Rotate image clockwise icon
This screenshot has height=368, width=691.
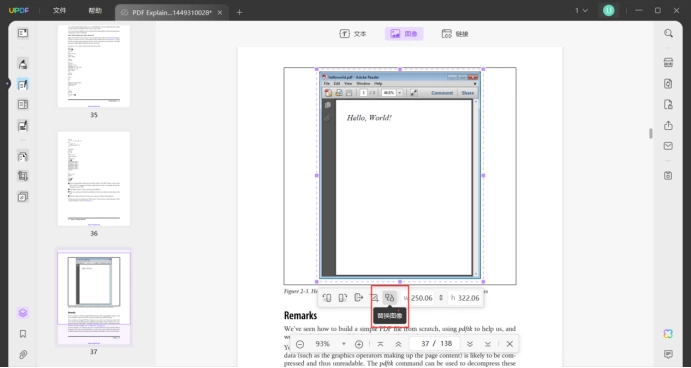tap(342, 298)
